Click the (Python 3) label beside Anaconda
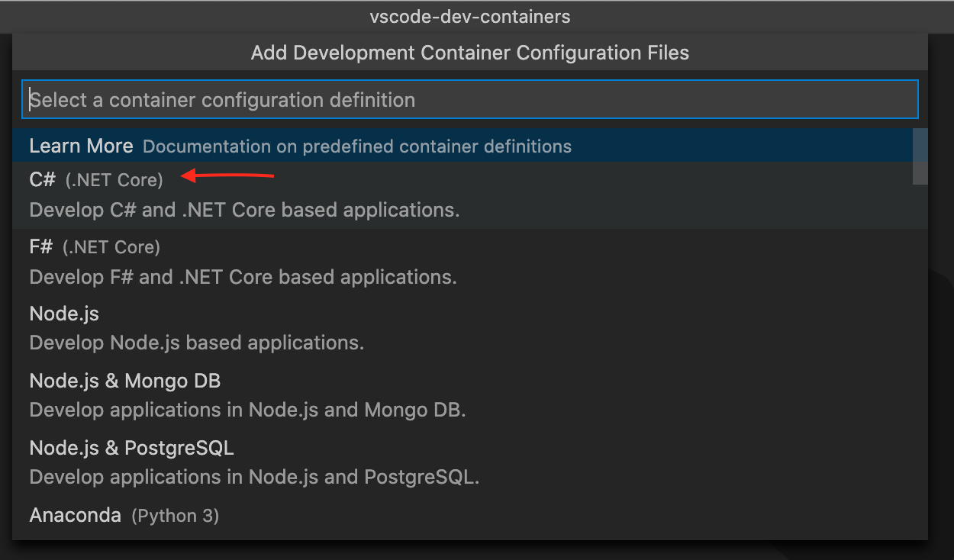This screenshot has width=954, height=560. 175,517
